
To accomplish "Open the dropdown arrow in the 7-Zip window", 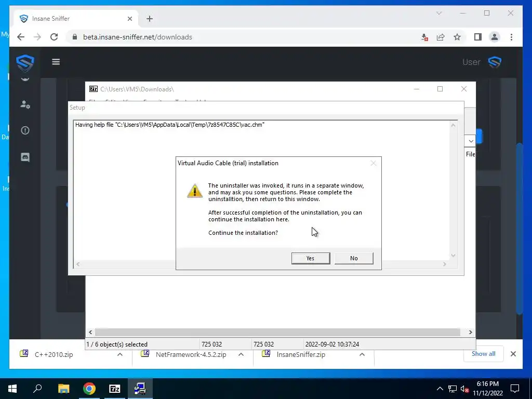I will click(471, 141).
